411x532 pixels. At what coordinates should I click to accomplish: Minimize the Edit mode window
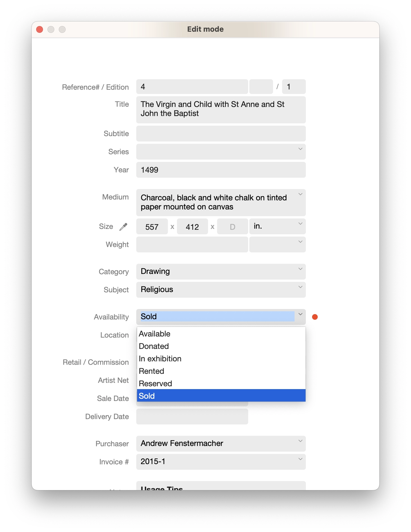[51, 29]
